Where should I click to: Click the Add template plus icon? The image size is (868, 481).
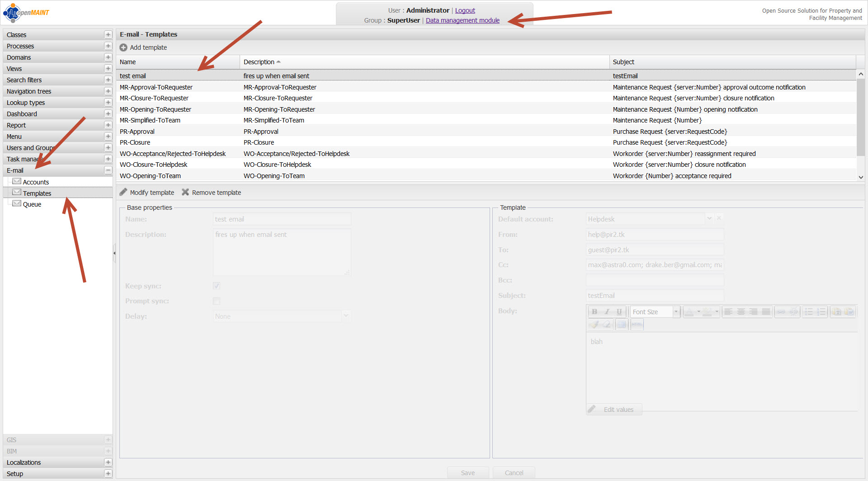click(x=123, y=47)
